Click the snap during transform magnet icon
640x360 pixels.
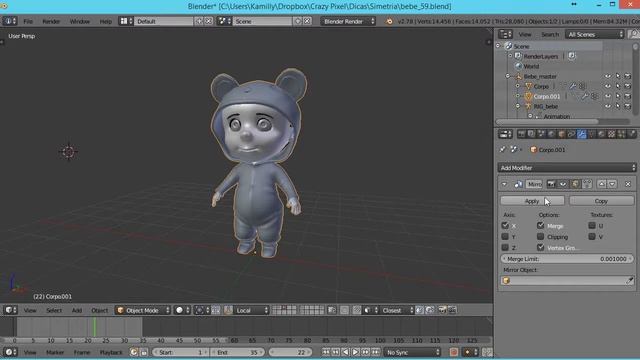pos(357,310)
